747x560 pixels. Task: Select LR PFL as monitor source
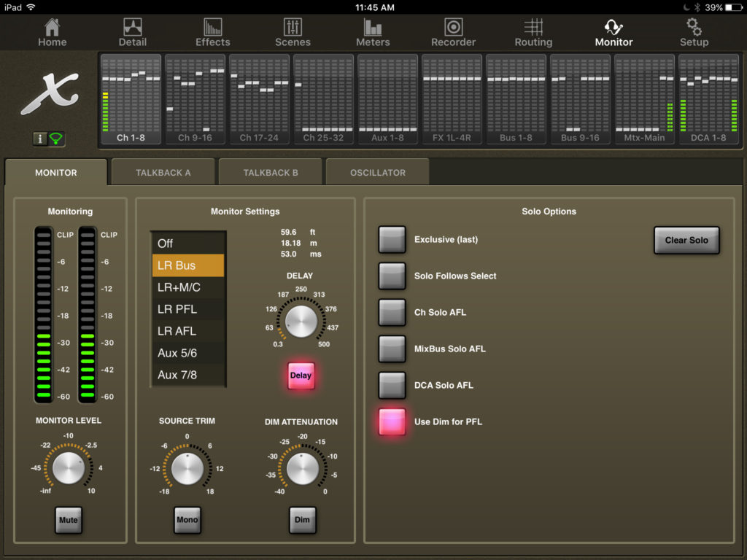187,308
